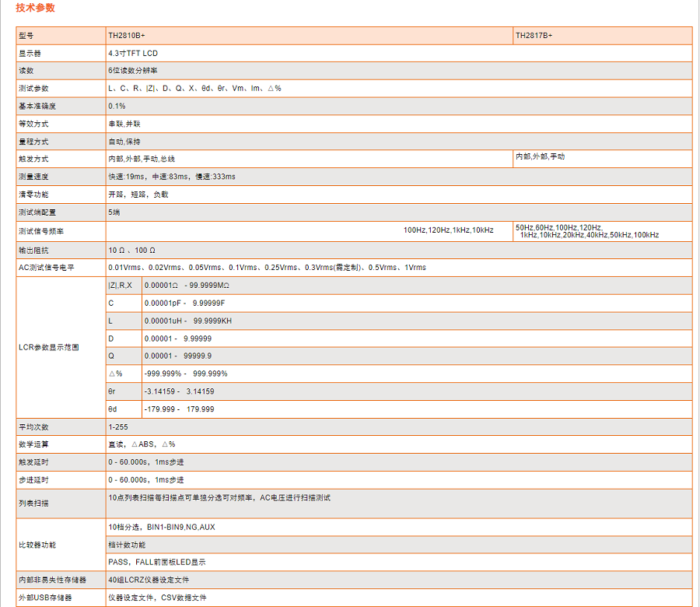Viewport: 700px width, 607px height.
Task: Select the TH2810B+ model column header
Action: coord(127,36)
